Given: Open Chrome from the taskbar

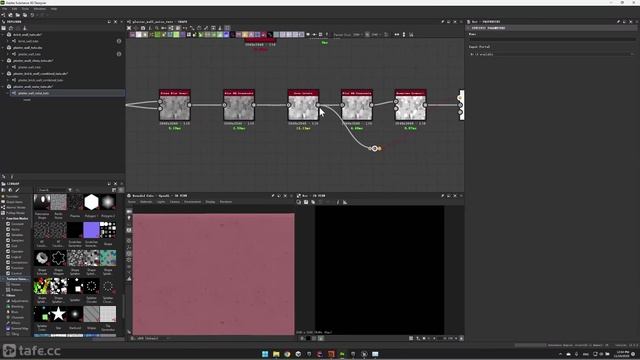Looking at the screenshot, I should [287, 354].
